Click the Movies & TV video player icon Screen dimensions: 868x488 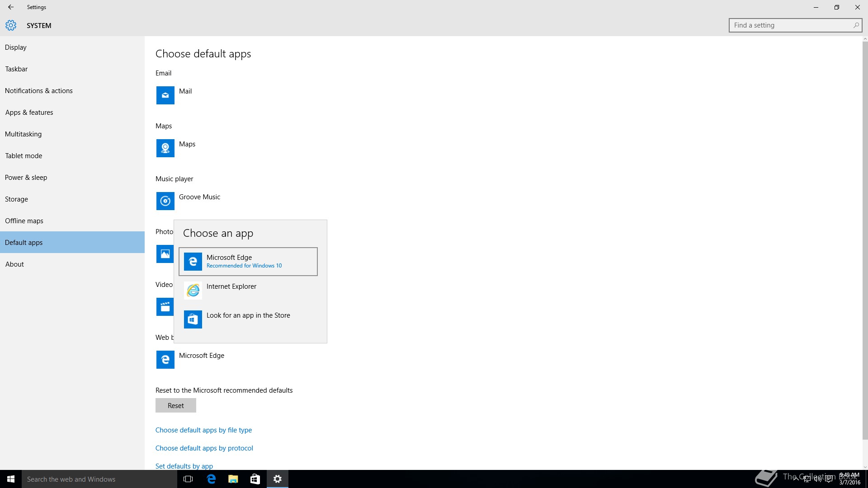[x=165, y=307]
